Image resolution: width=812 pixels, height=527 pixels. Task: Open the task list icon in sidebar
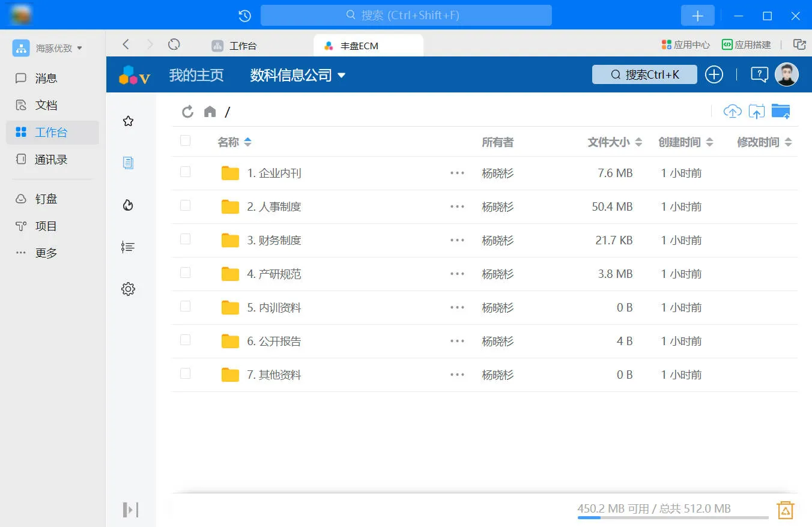(x=128, y=247)
